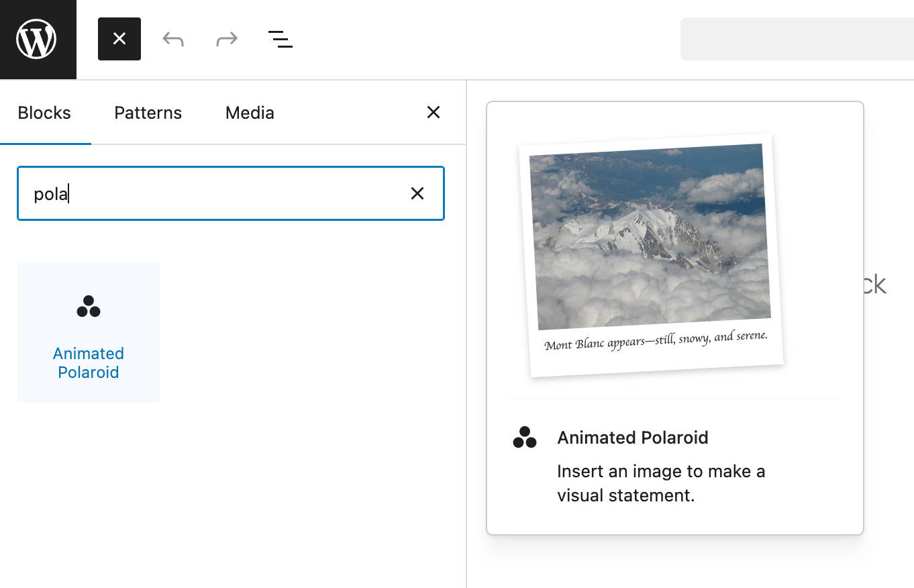Insert block via blue 'Animated Polaroid' label

point(89,362)
